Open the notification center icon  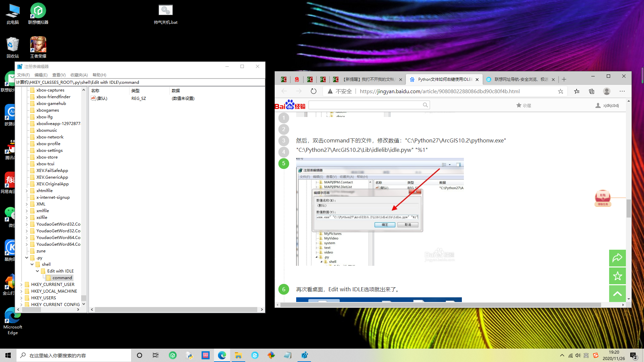point(633,356)
